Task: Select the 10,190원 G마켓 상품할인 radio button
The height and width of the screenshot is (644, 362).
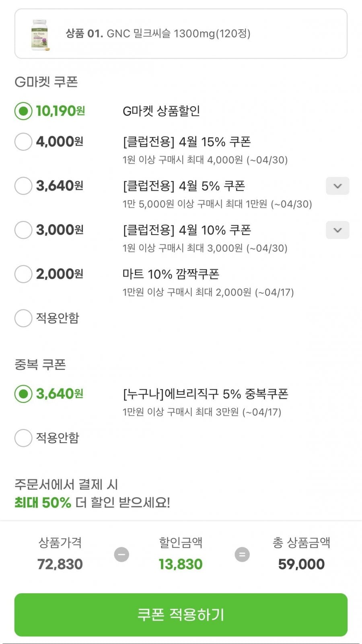Action: pos(23,111)
